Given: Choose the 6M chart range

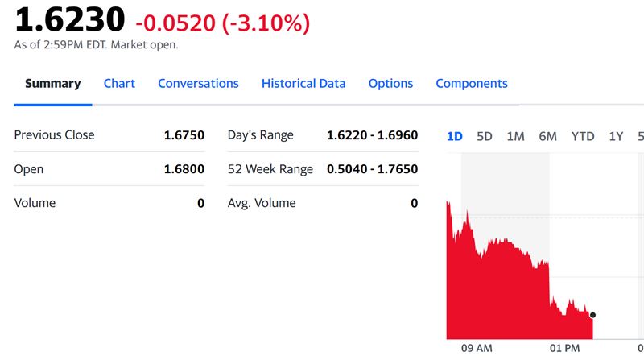Looking at the screenshot, I should (x=547, y=137).
